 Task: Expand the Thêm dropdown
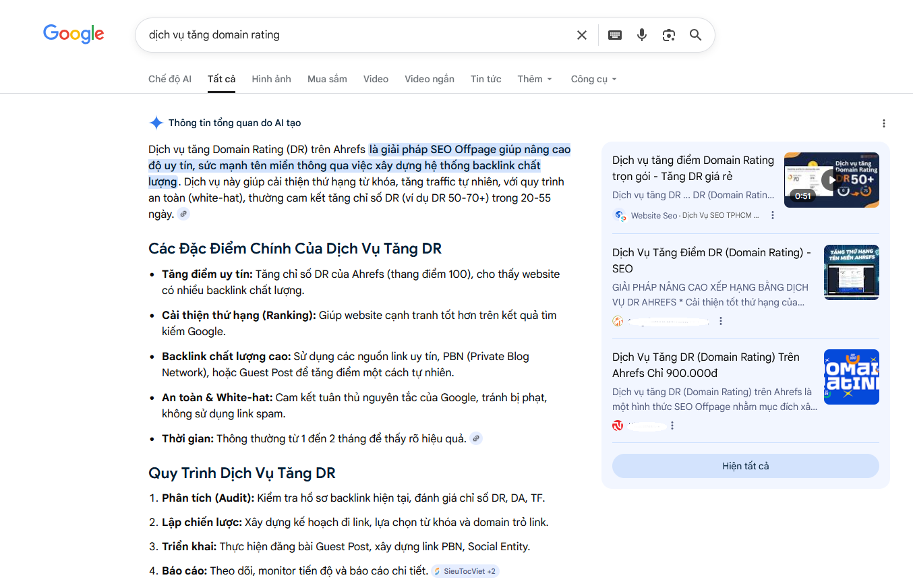point(534,79)
